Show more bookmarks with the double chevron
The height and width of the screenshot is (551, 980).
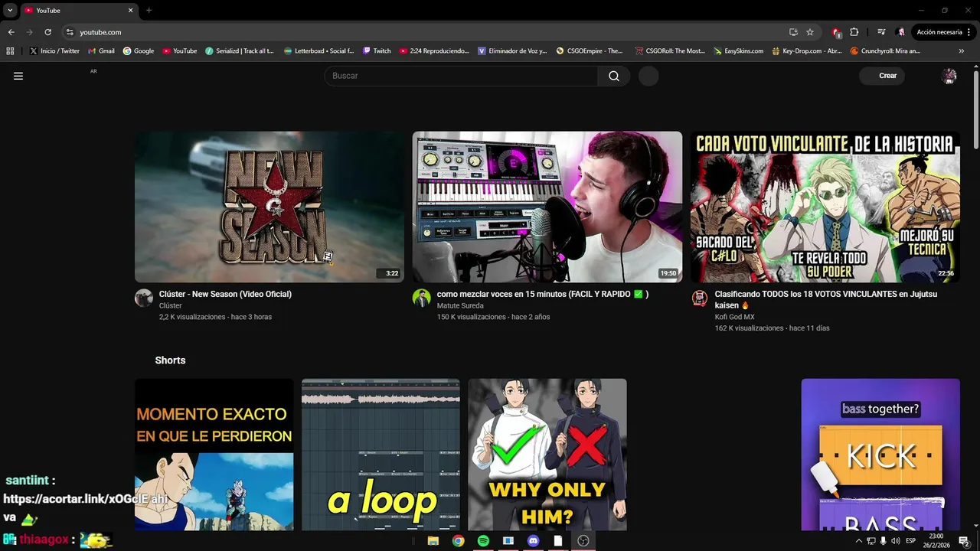[962, 51]
